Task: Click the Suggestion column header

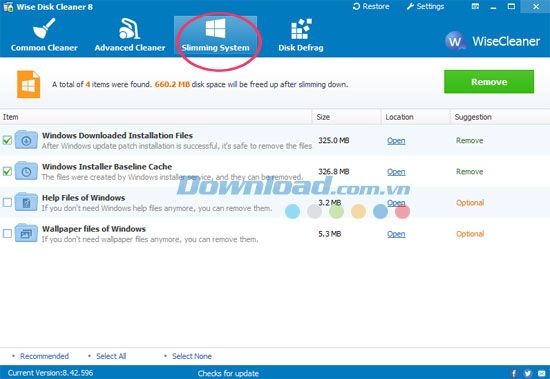Action: 500,117
